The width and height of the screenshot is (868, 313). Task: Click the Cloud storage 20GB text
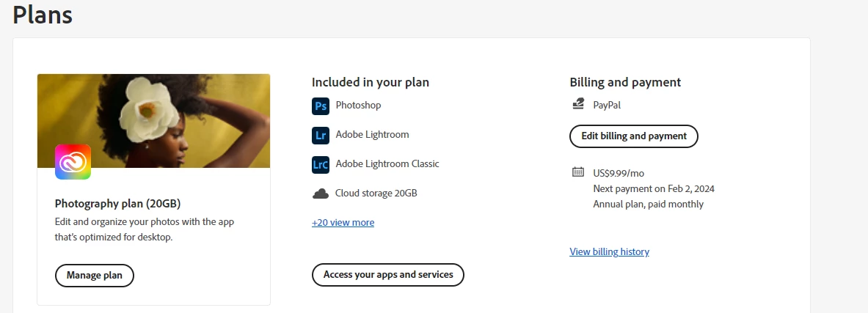376,193
